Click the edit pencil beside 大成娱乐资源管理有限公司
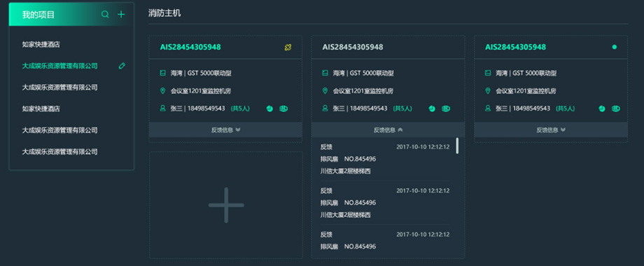The width and height of the screenshot is (644, 266). point(122,66)
